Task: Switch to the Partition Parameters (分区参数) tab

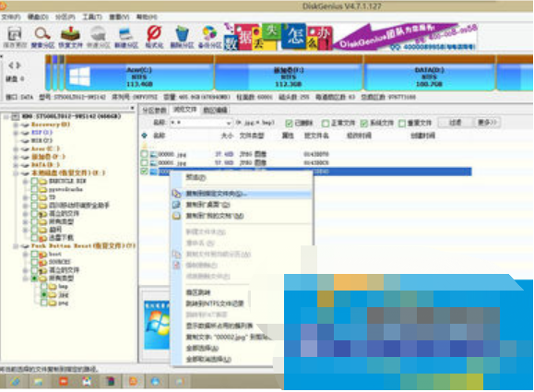Action: pos(154,110)
